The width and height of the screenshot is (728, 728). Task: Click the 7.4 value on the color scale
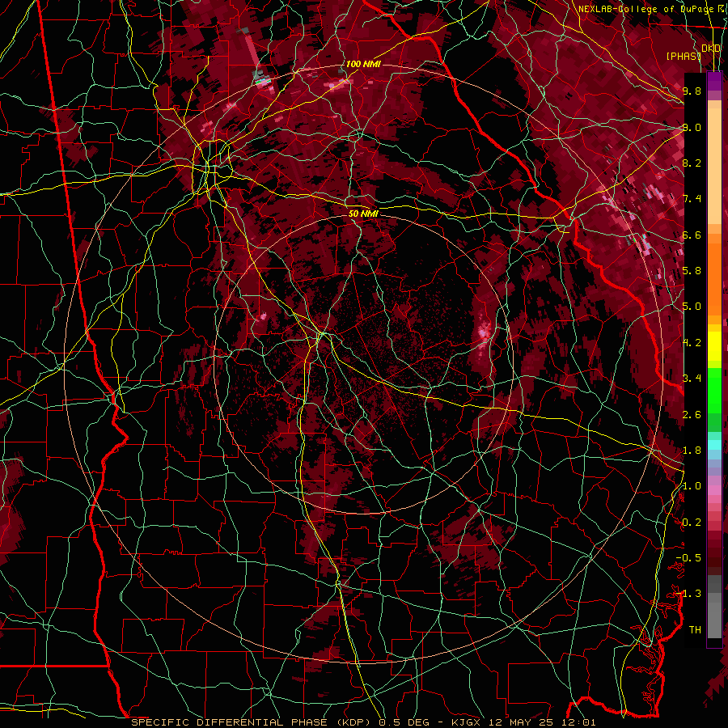coord(692,199)
